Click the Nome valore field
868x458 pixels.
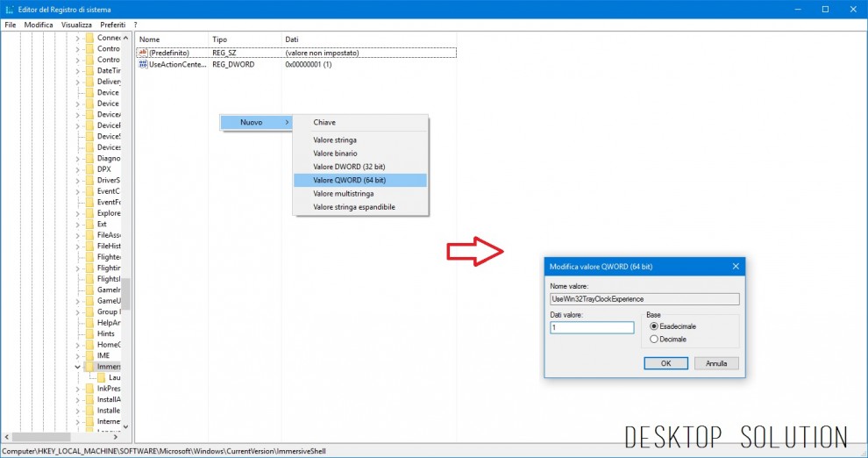[644, 299]
